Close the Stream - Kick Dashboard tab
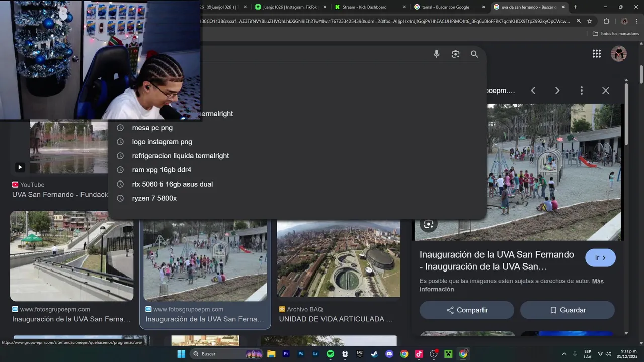This screenshot has height=362, width=644. tap(404, 7)
